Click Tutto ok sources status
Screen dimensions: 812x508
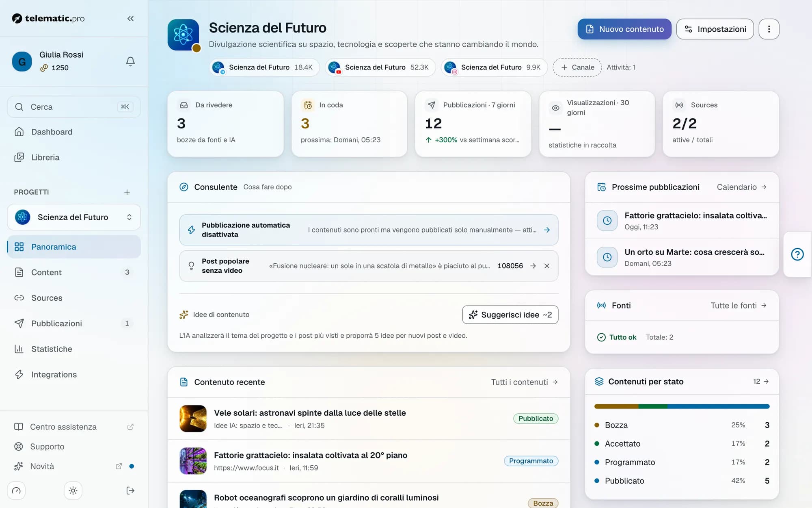[617, 337]
